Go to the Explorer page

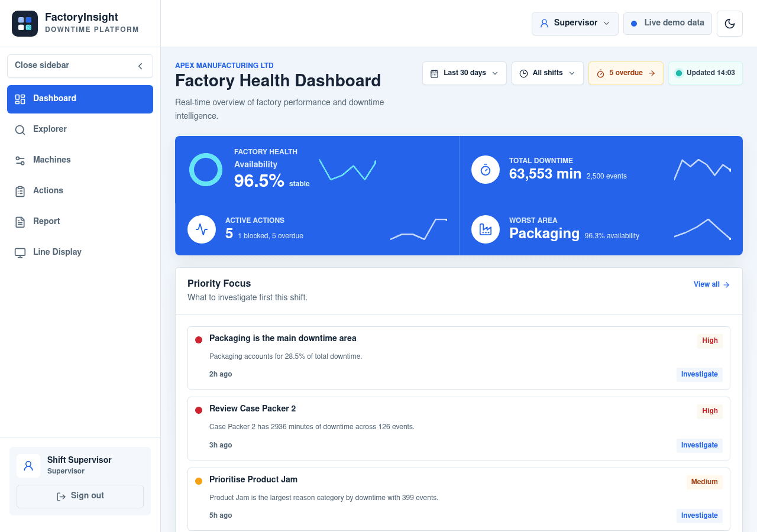pyautogui.click(x=80, y=129)
